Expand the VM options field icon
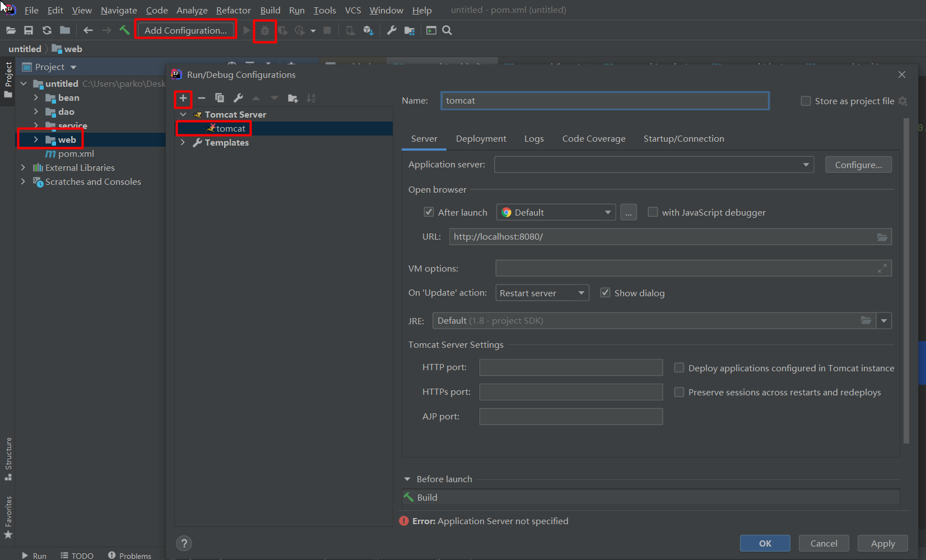This screenshot has width=926, height=560. 882,268
